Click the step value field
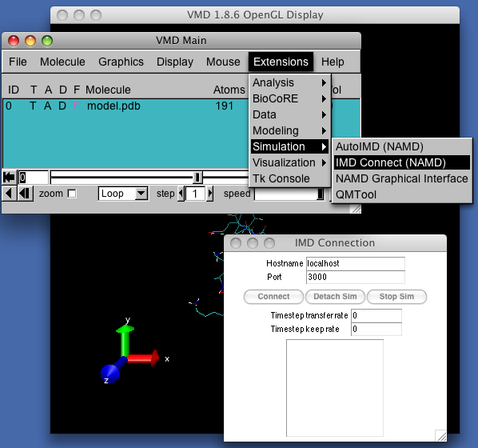Viewport: 478px width, 448px height. (195, 194)
